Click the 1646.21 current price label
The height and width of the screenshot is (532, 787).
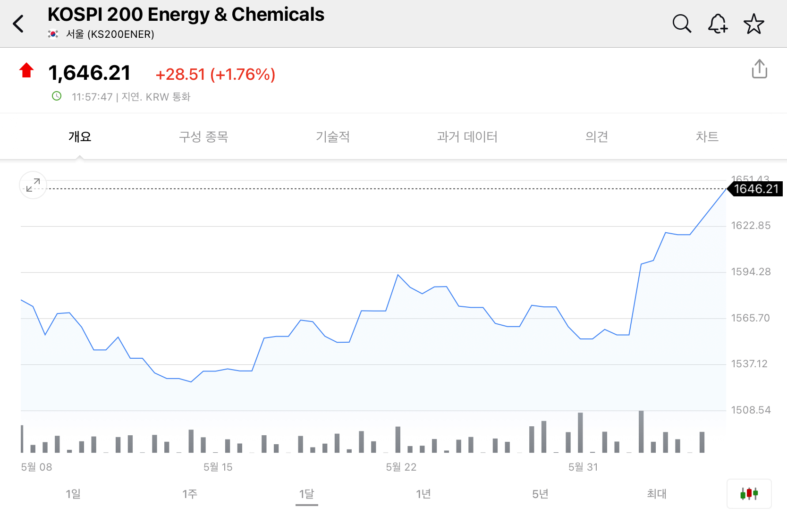point(755,189)
